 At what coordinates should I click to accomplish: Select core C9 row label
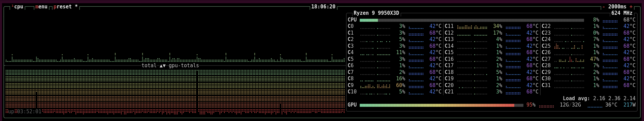coord(351,85)
